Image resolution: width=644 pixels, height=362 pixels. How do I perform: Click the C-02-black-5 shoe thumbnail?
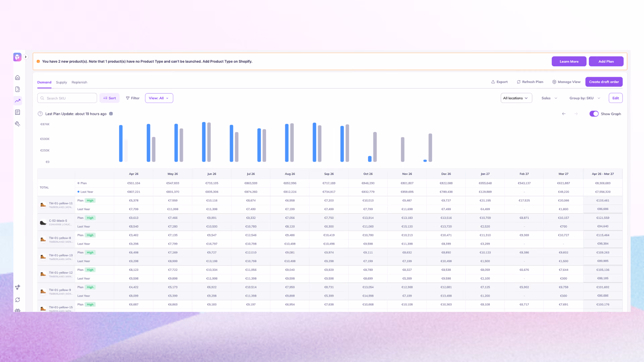coord(43,222)
